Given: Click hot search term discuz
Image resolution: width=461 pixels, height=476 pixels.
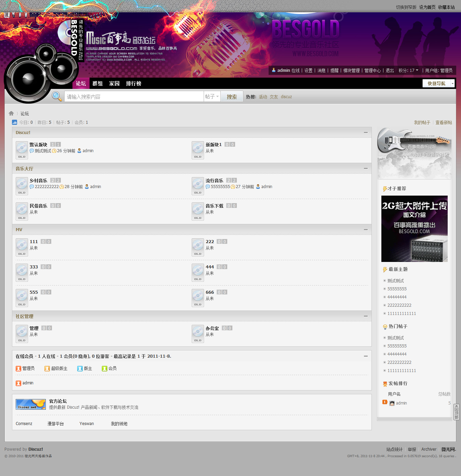Looking at the screenshot, I should 286,97.
